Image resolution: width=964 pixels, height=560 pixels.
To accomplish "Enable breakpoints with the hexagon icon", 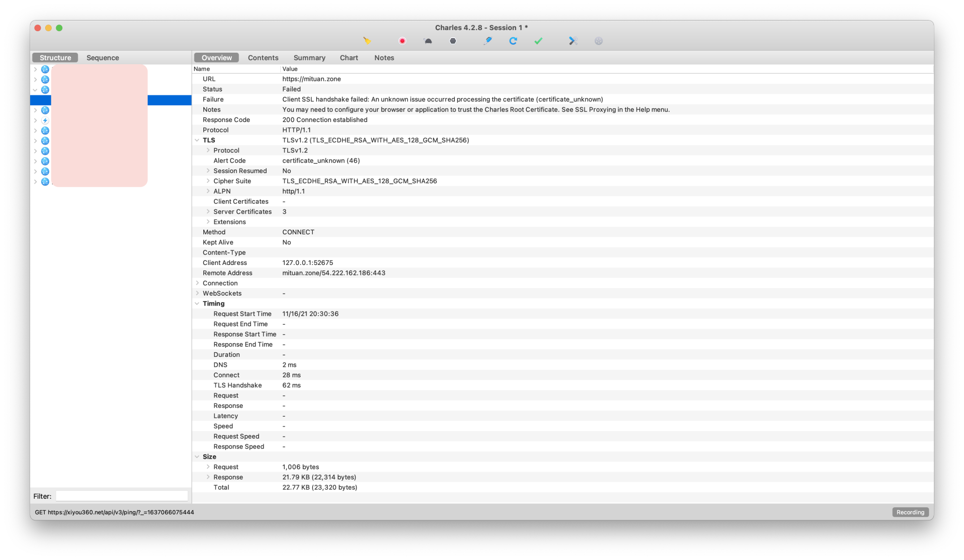I will (x=453, y=41).
